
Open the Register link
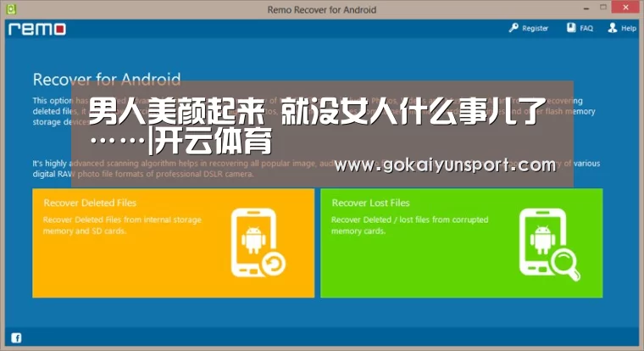point(535,28)
